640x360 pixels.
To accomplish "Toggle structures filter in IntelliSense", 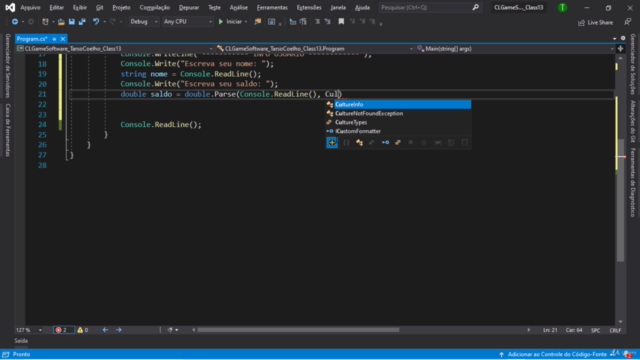I will pos(372,142).
